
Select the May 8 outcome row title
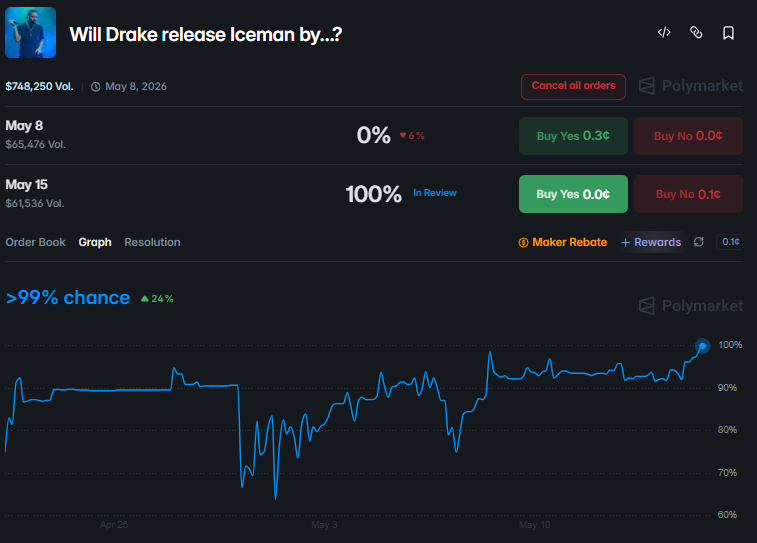point(24,125)
